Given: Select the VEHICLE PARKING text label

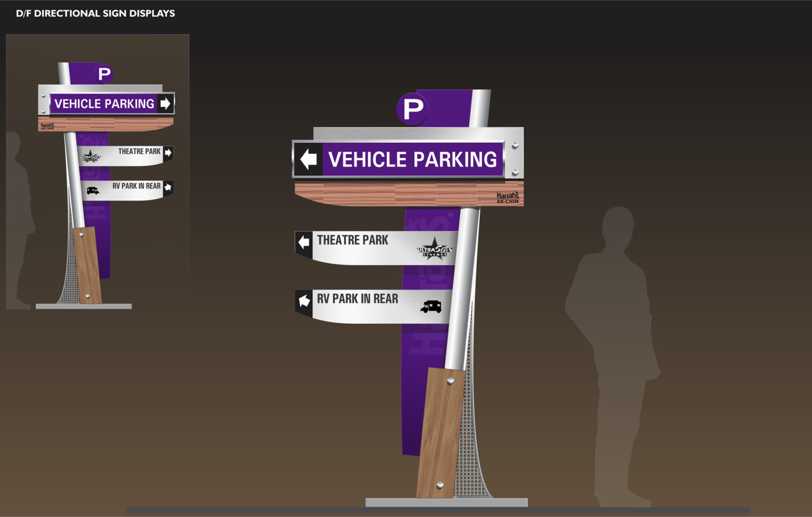Looking at the screenshot, I should pyautogui.click(x=413, y=158).
